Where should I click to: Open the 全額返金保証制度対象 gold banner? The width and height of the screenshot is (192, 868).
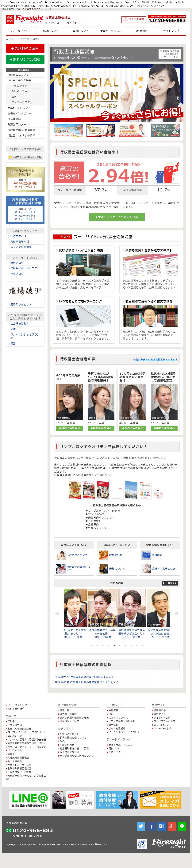pos(25,179)
